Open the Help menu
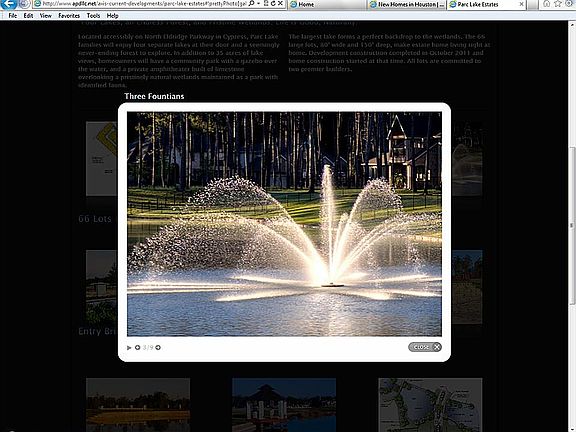The height and width of the screenshot is (432, 576). pos(112,16)
